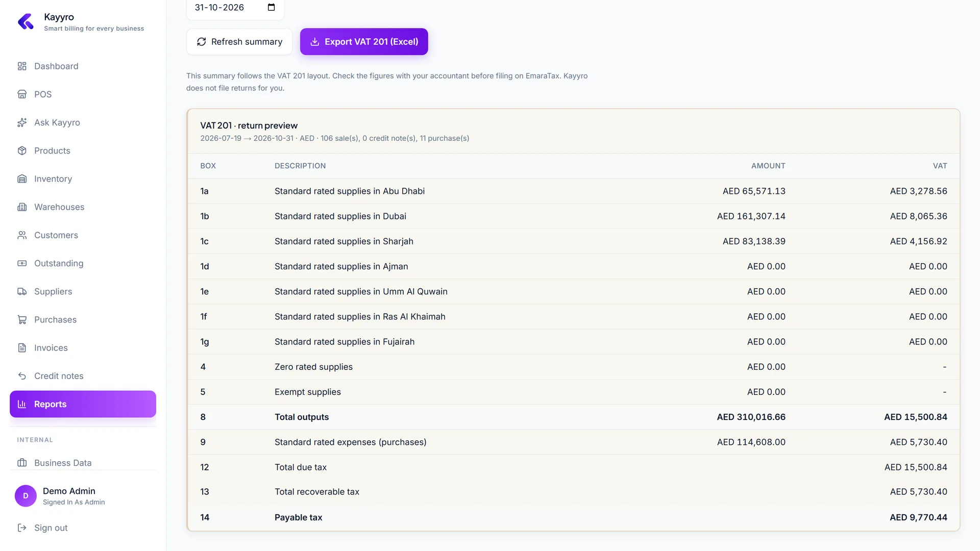The height and width of the screenshot is (551, 980).
Task: Click the Products box icon
Action: [22, 151]
